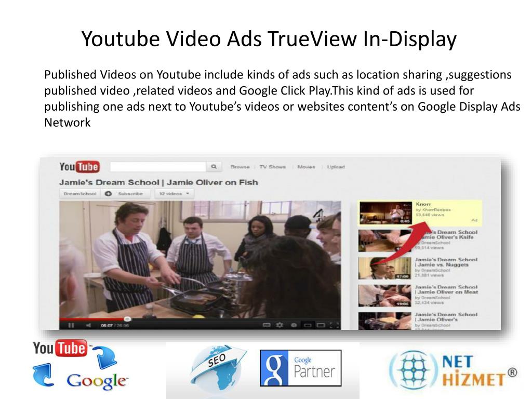Image resolution: width=532 pixels, height=399 pixels.
Task: Click the Net Hizmet logo
Action: [x=453, y=370]
